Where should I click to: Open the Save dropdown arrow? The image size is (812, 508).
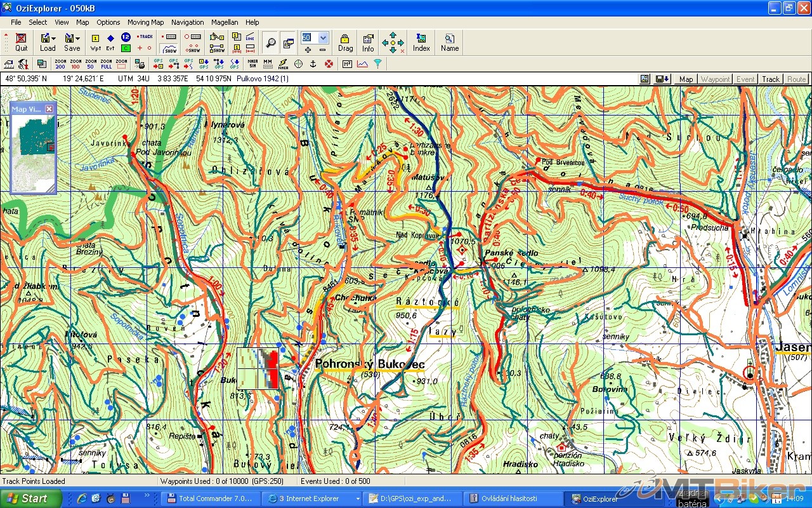pos(78,39)
